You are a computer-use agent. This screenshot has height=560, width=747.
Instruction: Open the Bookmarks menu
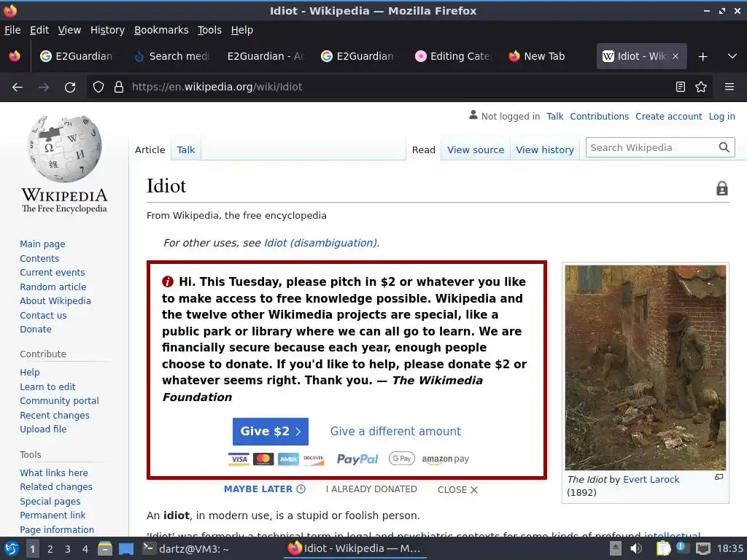[161, 30]
